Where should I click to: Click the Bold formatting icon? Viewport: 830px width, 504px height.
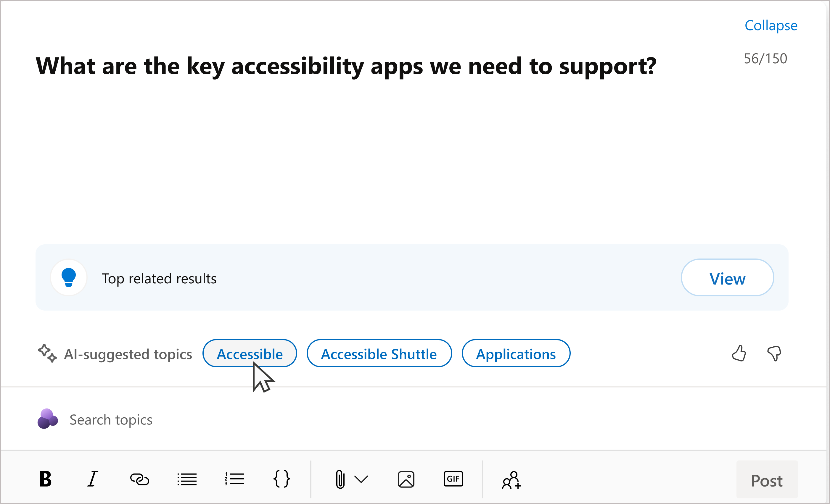(x=46, y=480)
